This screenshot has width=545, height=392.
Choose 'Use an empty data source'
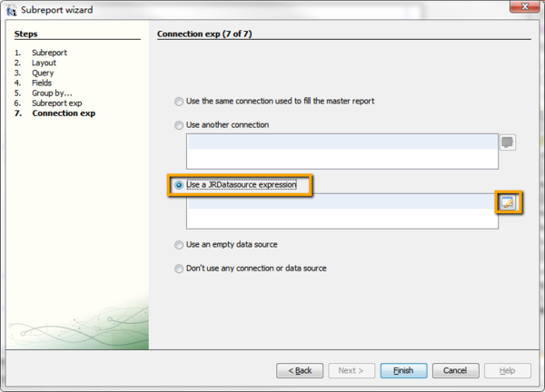point(179,244)
